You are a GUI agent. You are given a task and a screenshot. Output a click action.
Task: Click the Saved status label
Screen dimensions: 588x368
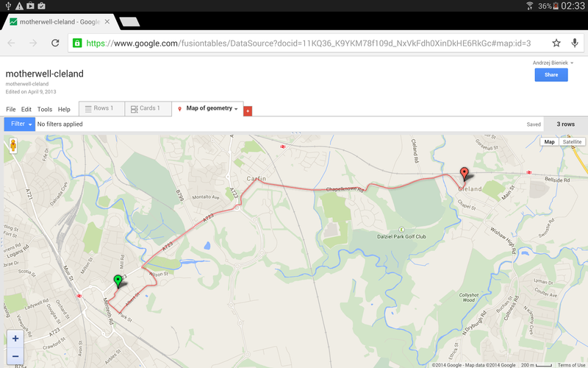[534, 124]
